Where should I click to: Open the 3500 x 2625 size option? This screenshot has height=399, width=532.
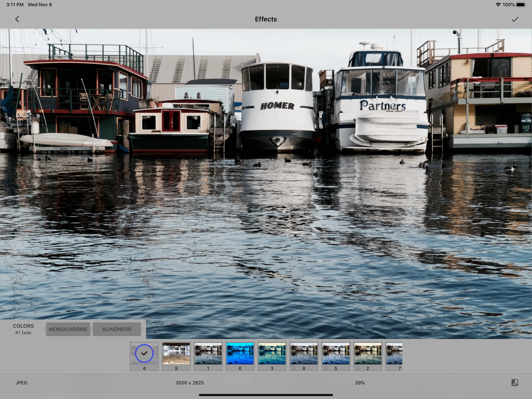pos(189,383)
